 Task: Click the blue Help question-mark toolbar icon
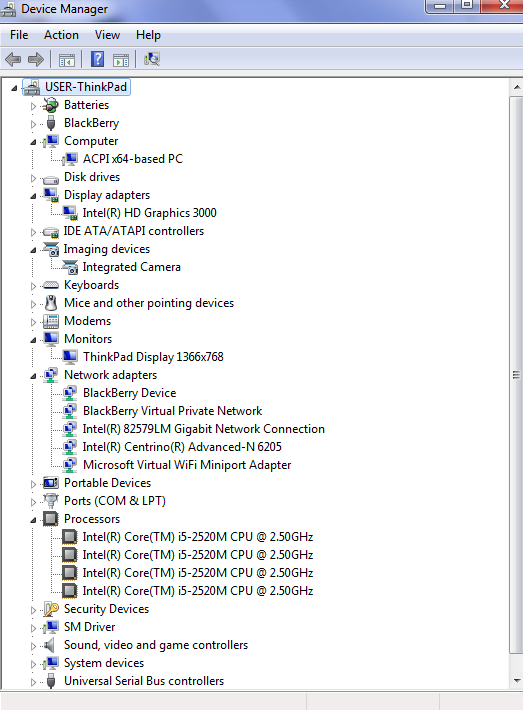pos(97,59)
